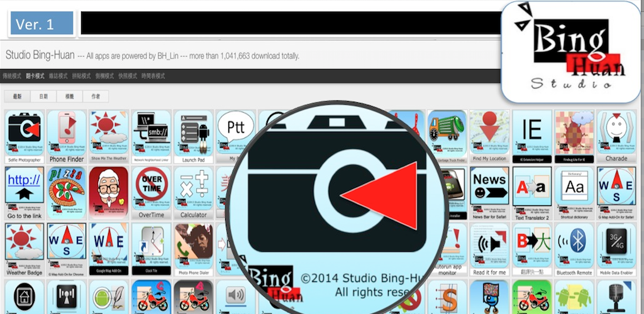Open the pizza app icon
The image size is (644, 314).
point(67,193)
